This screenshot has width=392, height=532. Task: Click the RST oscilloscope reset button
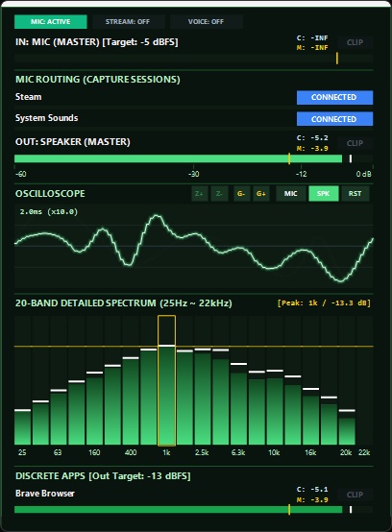355,194
